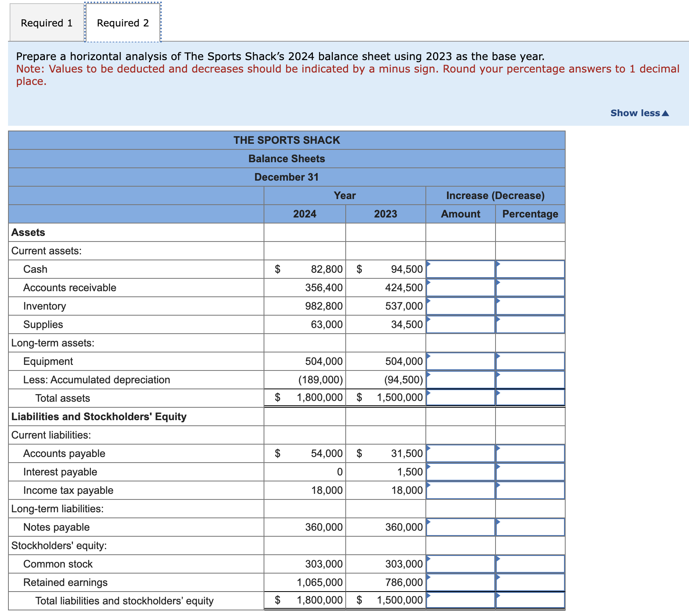
Task: Switch to the Required 2 tab
Action: click(123, 22)
